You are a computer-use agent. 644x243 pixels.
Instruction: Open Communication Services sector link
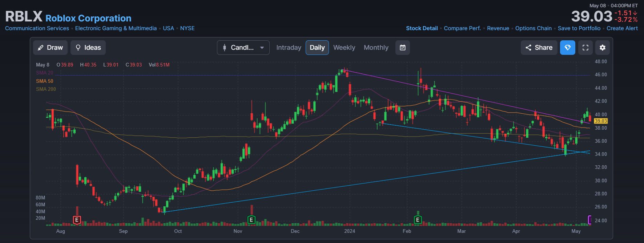point(37,28)
